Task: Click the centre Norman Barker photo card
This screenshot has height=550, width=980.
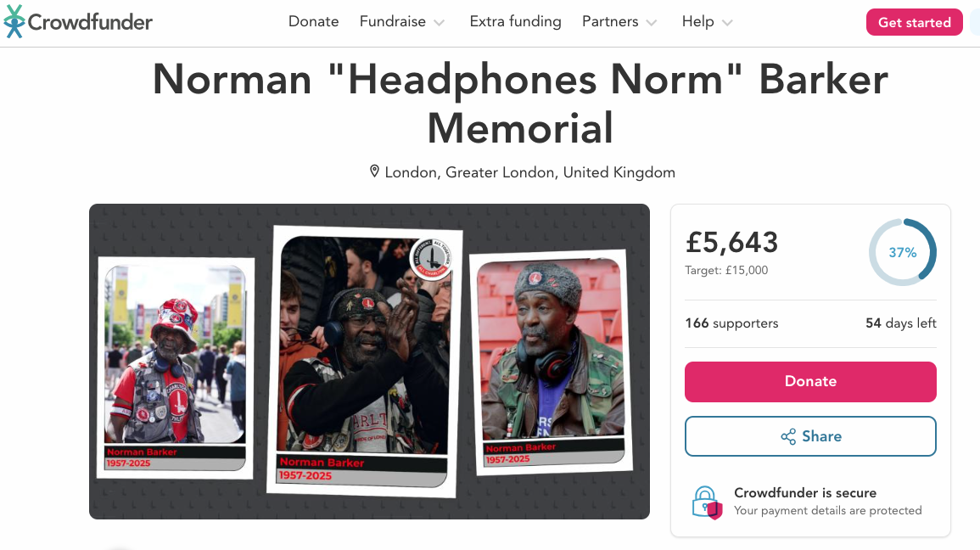Action: [365, 362]
